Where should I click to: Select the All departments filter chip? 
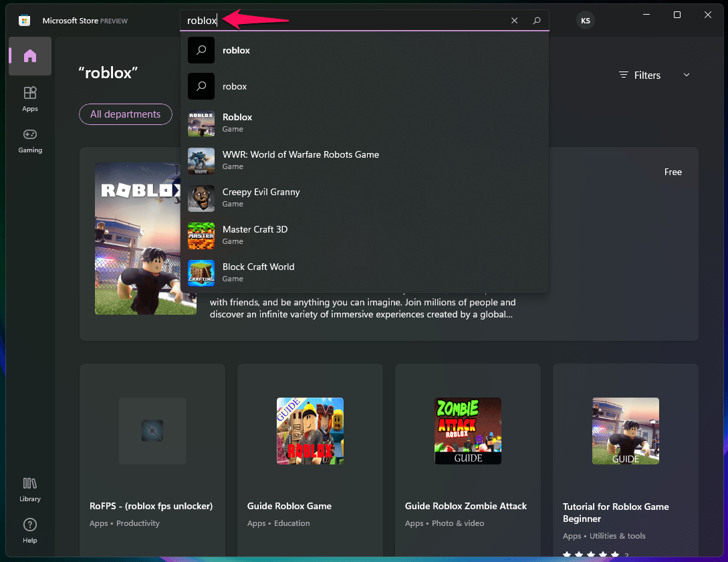coord(126,114)
